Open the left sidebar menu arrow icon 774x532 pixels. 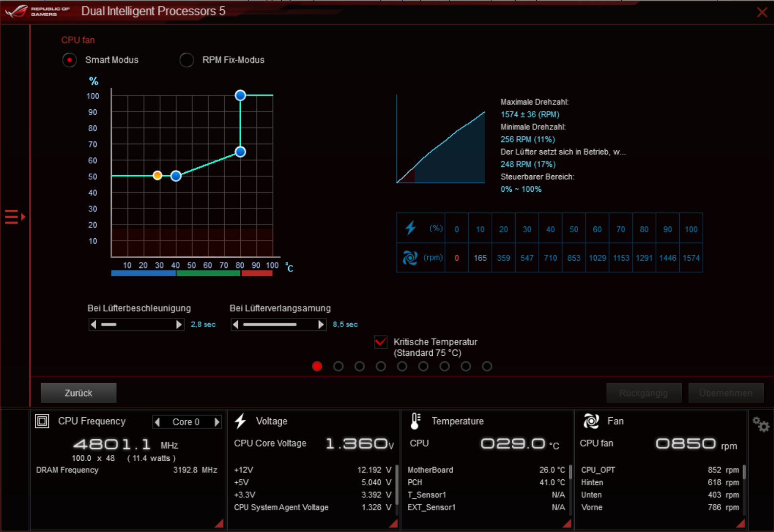[x=15, y=216]
